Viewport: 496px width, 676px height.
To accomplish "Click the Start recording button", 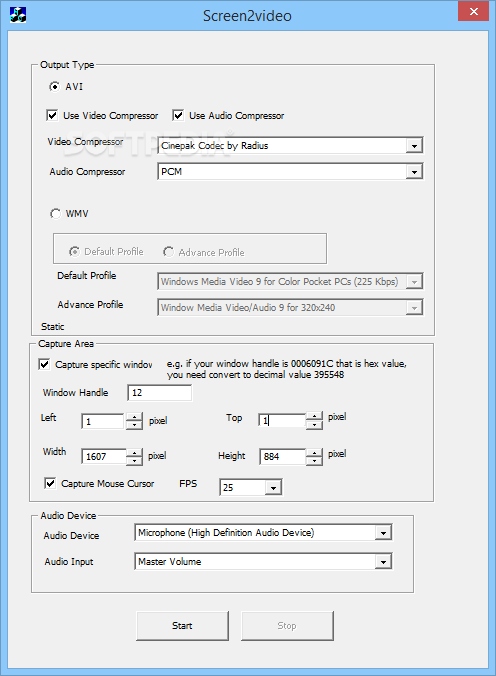I will (182, 626).
